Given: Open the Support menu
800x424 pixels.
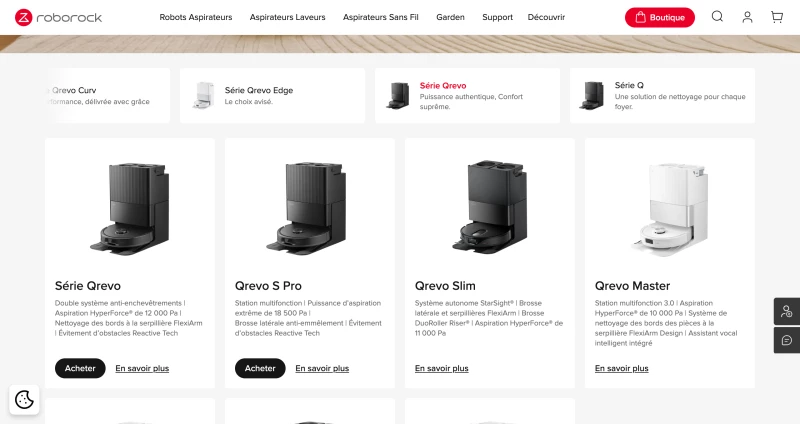Looking at the screenshot, I should [x=497, y=17].
